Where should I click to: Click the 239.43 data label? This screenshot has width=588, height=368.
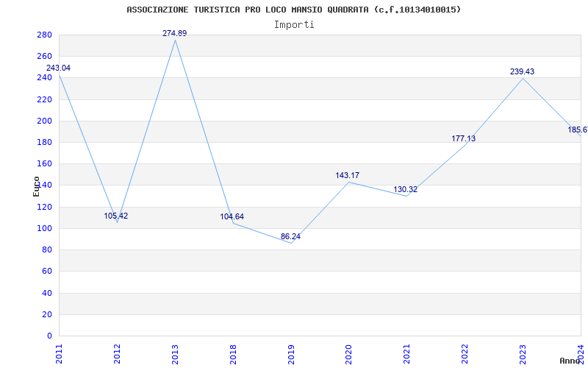[x=522, y=71]
